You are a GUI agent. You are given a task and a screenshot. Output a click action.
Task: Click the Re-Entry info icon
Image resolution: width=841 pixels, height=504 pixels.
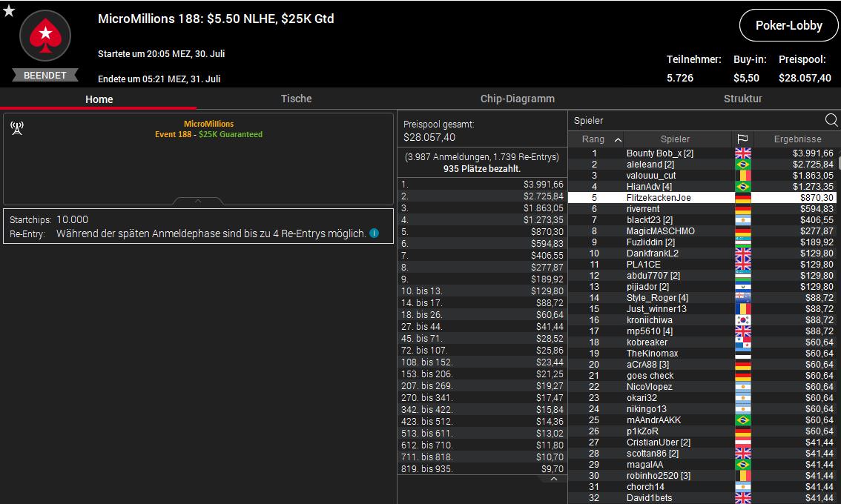tap(375, 233)
